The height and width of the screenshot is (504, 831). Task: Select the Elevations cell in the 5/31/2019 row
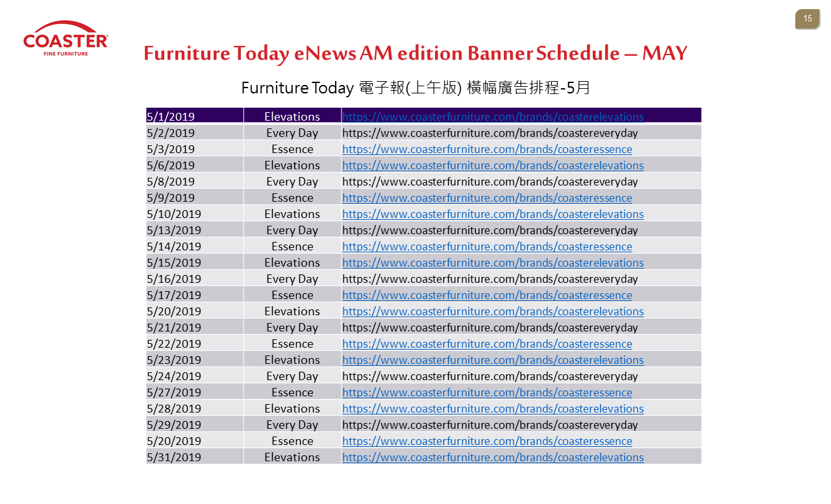click(x=292, y=457)
